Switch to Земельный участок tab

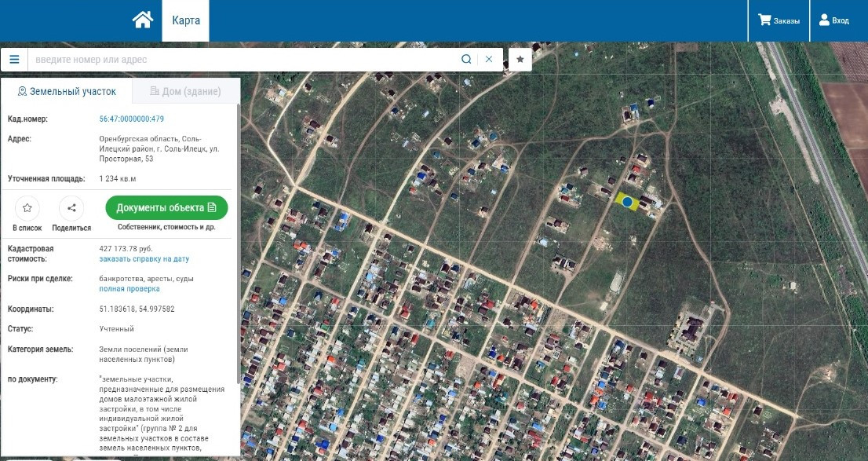coord(67,91)
